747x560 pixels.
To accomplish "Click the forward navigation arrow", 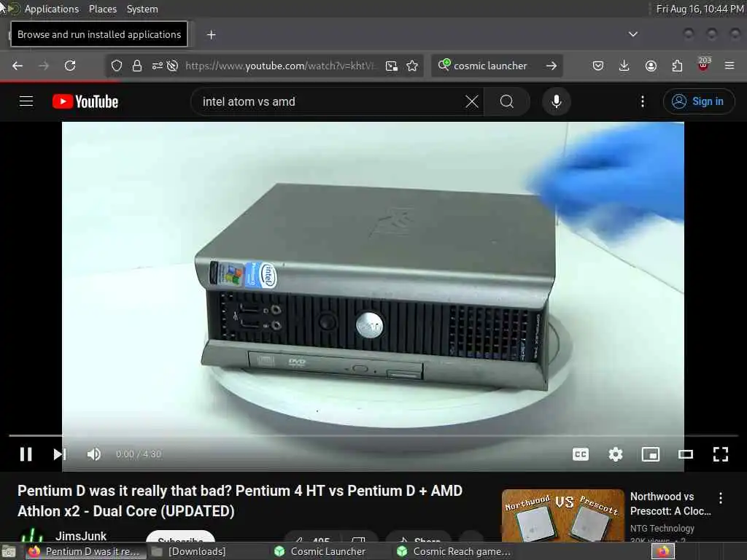I will pos(44,66).
